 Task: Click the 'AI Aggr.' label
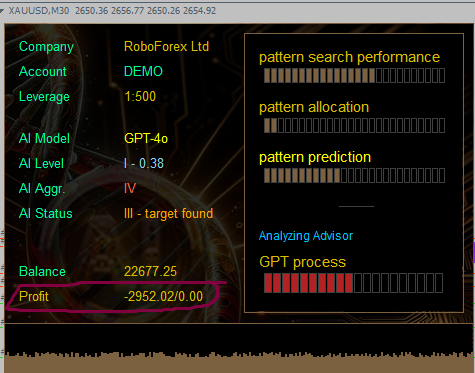(42, 189)
